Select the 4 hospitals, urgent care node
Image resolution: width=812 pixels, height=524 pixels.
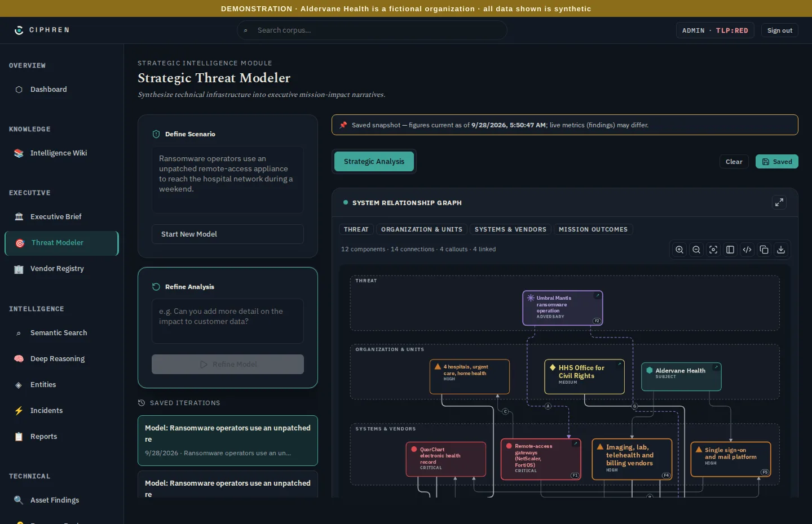point(470,377)
